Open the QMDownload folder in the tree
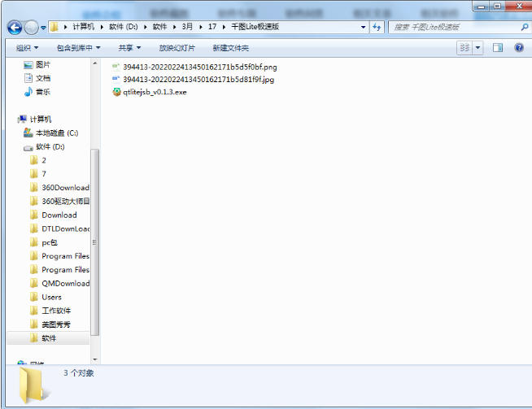The width and height of the screenshot is (532, 409). click(x=65, y=284)
